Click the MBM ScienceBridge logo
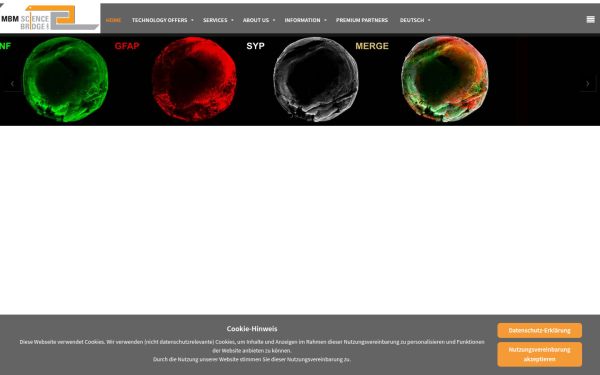This screenshot has width=600, height=375. point(50,18)
